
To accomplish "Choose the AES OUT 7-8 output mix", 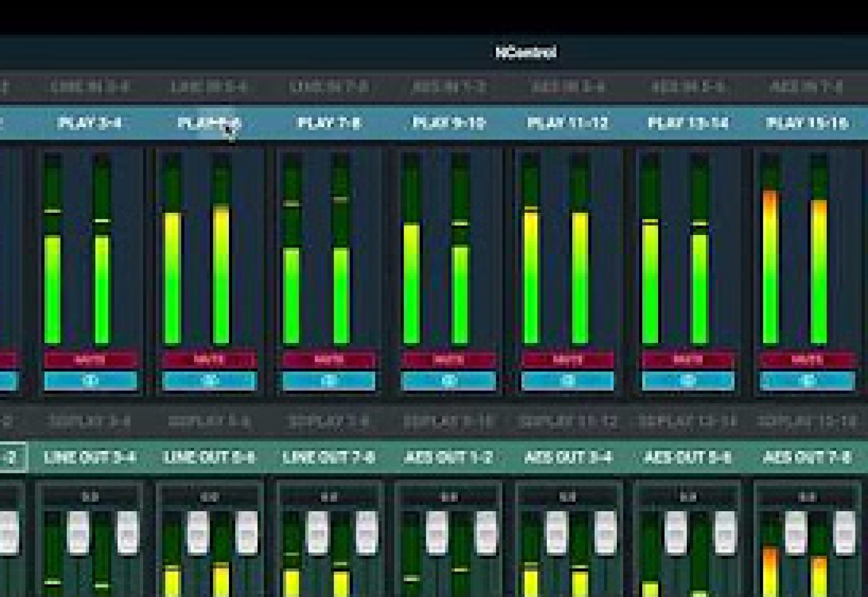I will [x=807, y=458].
